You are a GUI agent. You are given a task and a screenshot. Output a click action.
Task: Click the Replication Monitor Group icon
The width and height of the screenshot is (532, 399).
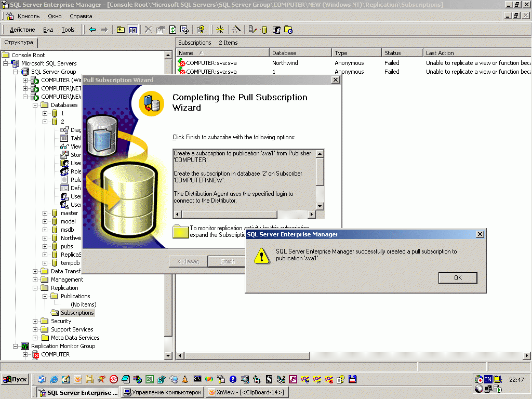pyautogui.click(x=25, y=346)
